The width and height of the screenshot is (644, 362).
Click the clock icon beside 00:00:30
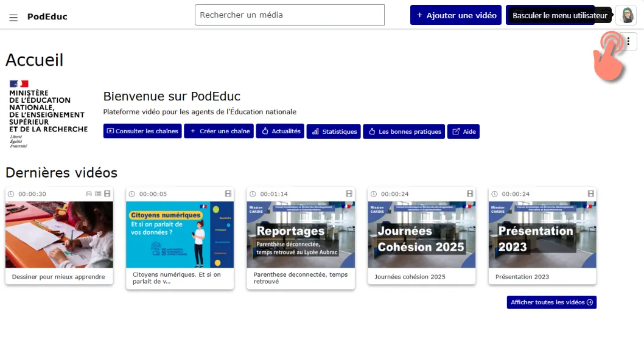[11, 194]
